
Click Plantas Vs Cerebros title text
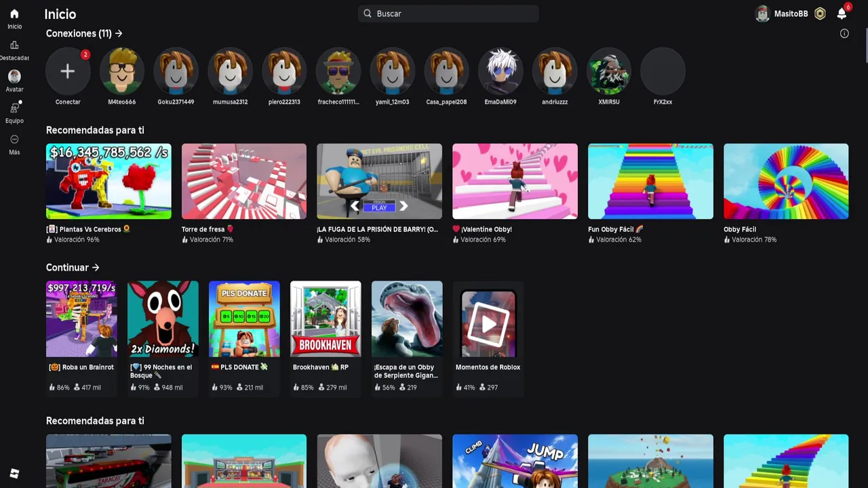coord(88,229)
